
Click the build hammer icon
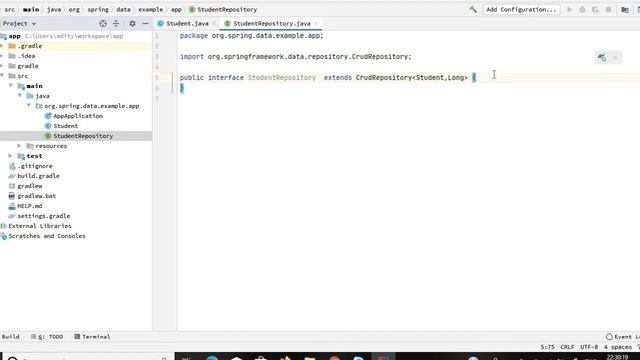point(473,9)
